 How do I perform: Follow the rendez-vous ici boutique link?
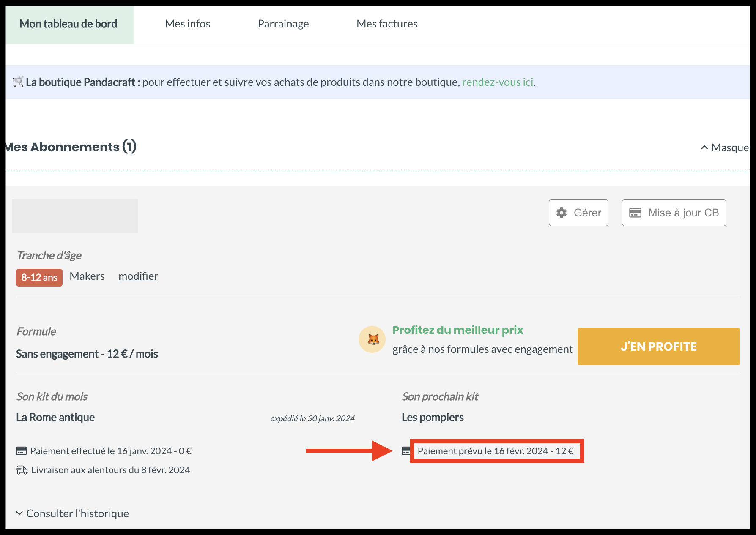pos(498,82)
